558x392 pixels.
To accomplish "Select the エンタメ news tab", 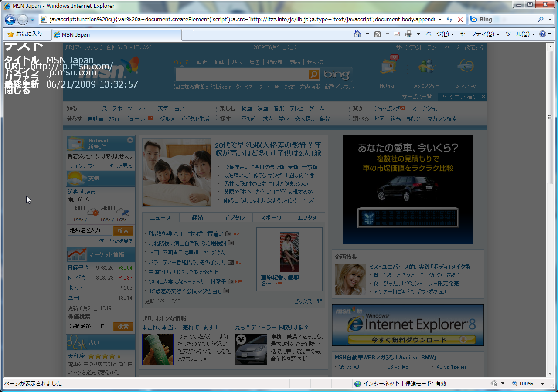I will click(307, 217).
